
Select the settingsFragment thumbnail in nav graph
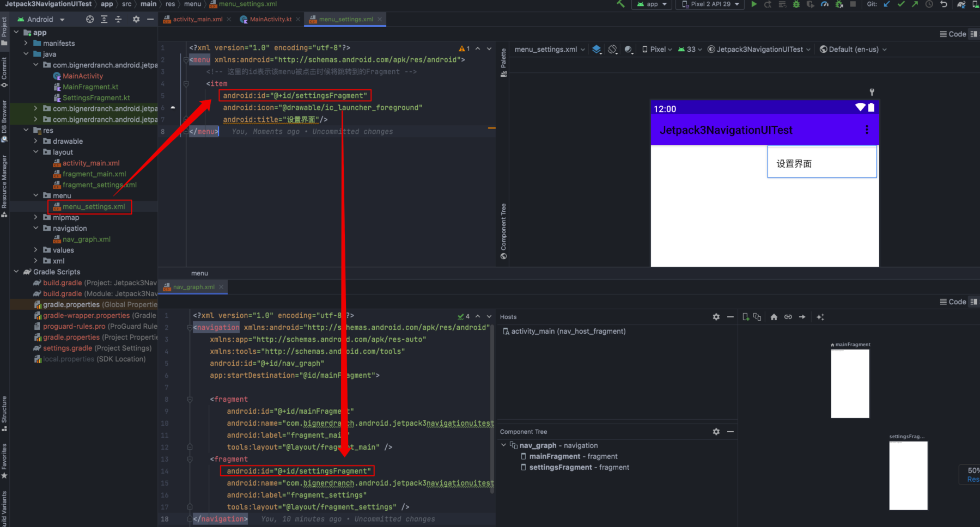[908, 475]
